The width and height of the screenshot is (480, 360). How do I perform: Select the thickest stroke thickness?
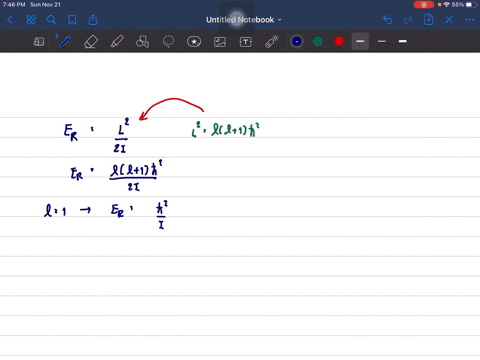[403, 41]
